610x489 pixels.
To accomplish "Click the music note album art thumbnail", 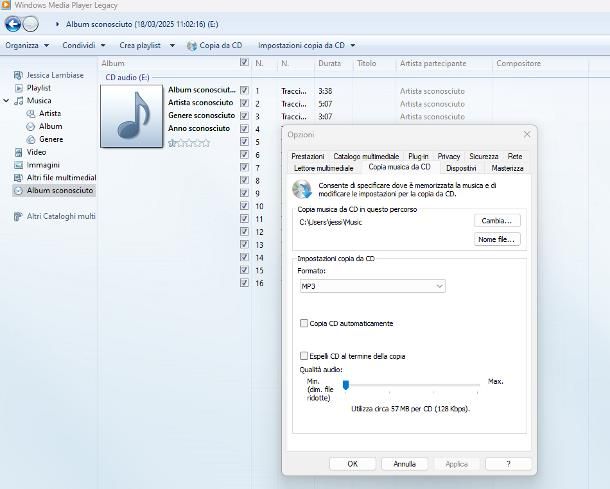I will [x=132, y=116].
